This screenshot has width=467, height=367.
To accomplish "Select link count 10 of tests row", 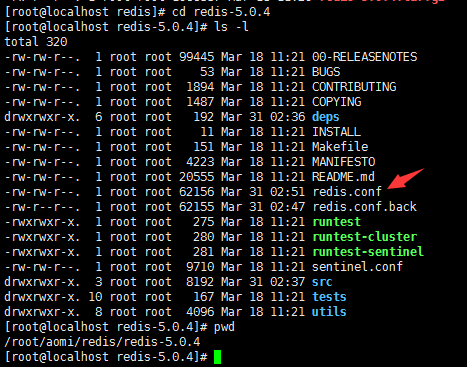I will pyautogui.click(x=95, y=297).
